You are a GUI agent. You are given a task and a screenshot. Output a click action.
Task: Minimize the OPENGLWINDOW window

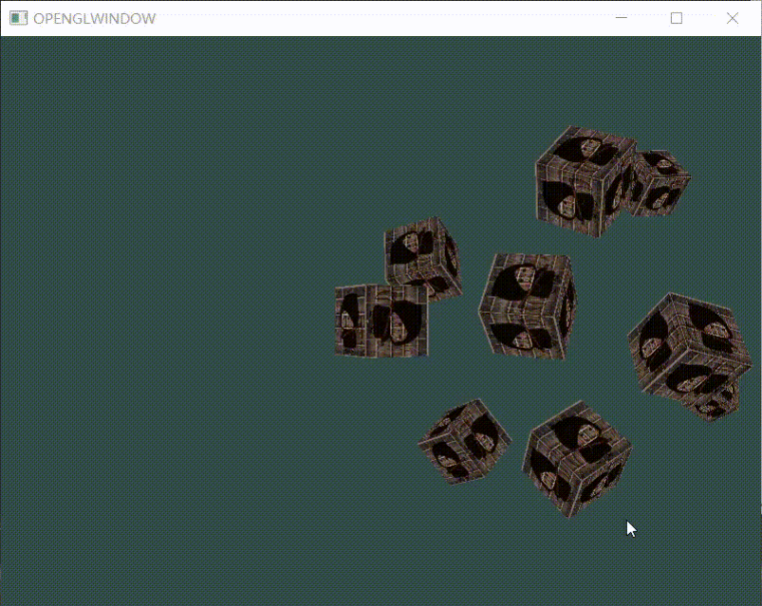621,18
